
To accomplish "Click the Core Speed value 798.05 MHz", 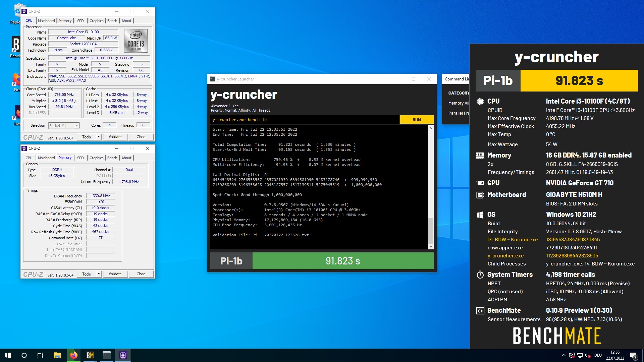I will click(x=64, y=95).
